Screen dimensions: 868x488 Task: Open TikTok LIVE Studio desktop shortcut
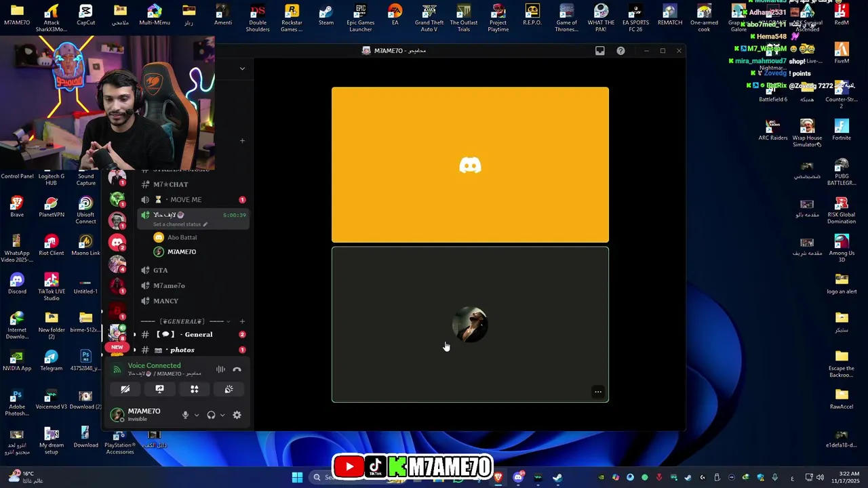tap(51, 287)
